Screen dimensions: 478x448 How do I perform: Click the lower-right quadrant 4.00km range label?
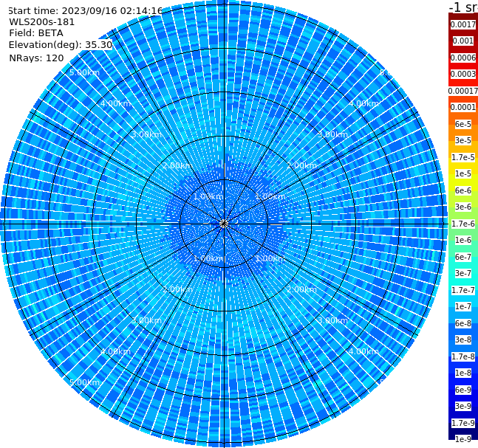(x=363, y=351)
